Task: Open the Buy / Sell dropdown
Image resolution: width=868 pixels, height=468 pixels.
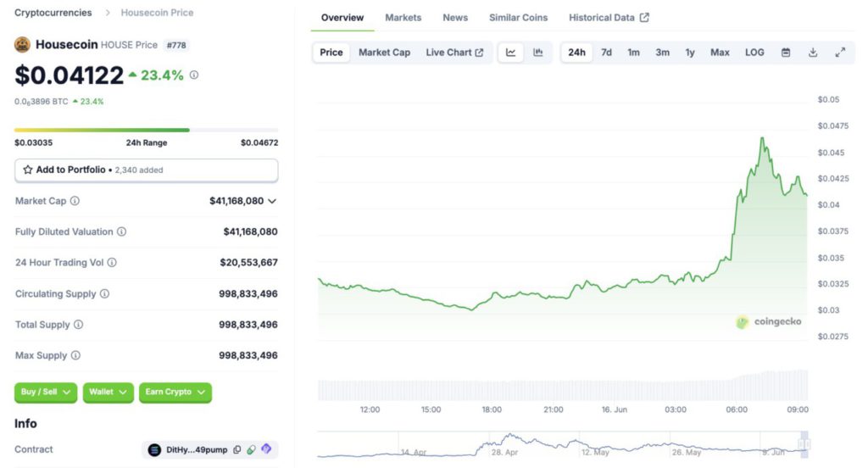Action: tap(46, 392)
